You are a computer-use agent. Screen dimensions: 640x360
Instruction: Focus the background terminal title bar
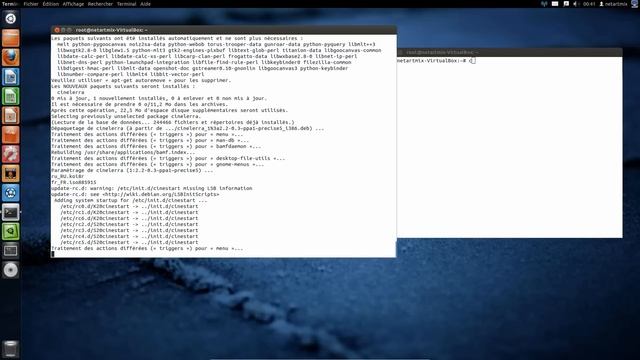point(509,52)
